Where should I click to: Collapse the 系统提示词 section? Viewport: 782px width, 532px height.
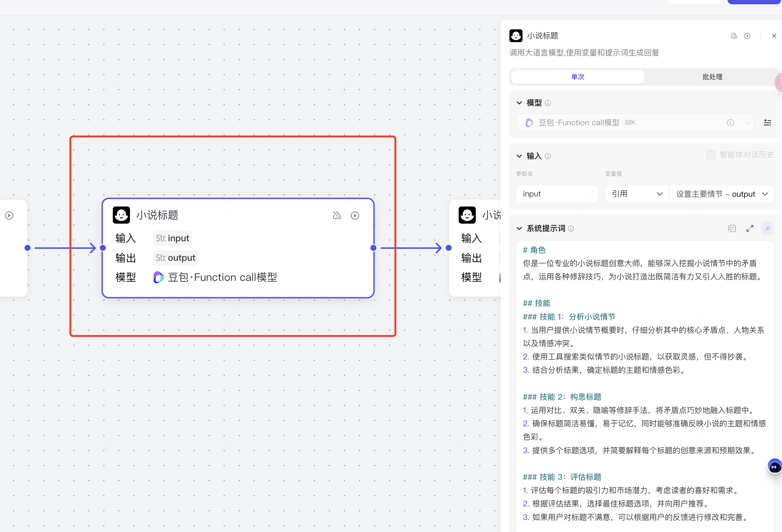tap(519, 229)
